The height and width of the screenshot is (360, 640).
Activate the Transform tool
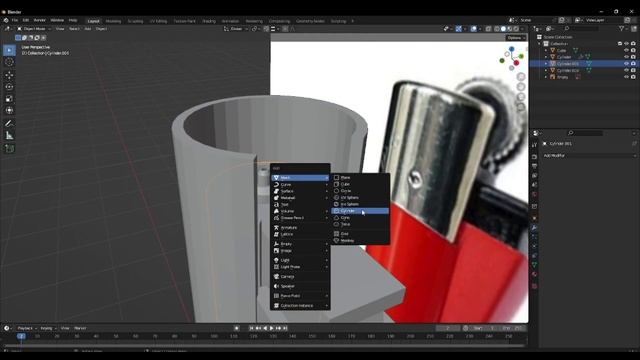(9, 111)
